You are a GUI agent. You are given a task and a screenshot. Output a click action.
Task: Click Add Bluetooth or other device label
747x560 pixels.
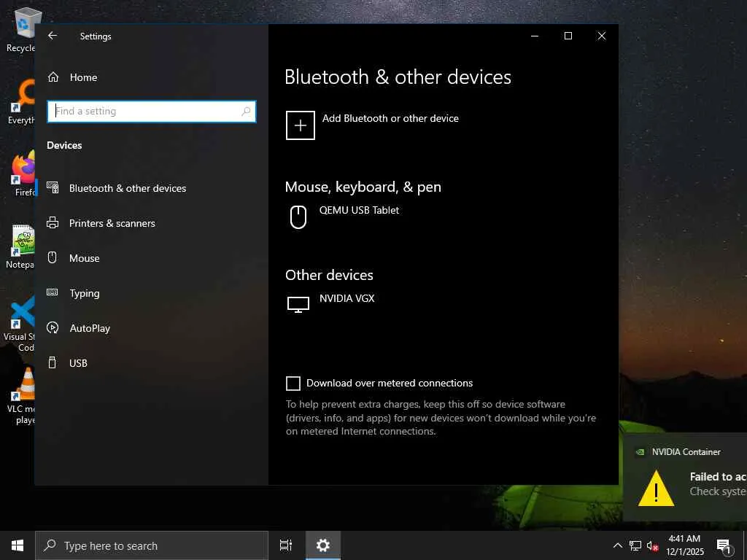point(390,118)
